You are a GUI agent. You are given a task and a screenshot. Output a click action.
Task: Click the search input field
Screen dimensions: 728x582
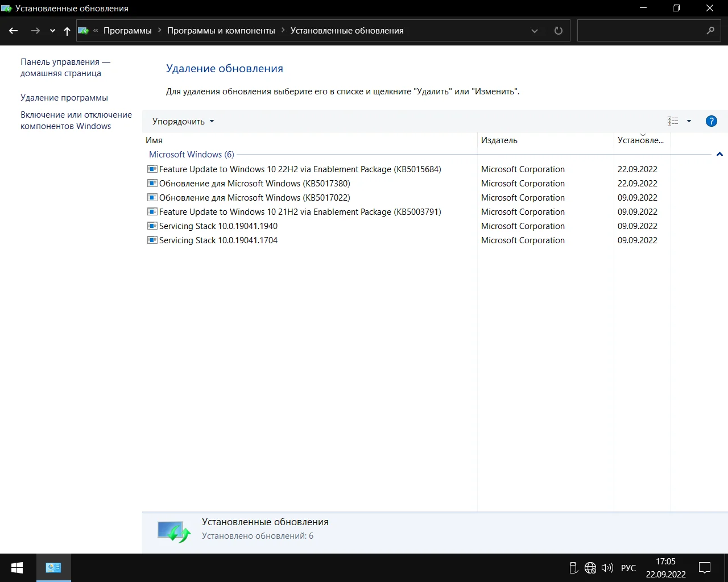click(x=641, y=31)
